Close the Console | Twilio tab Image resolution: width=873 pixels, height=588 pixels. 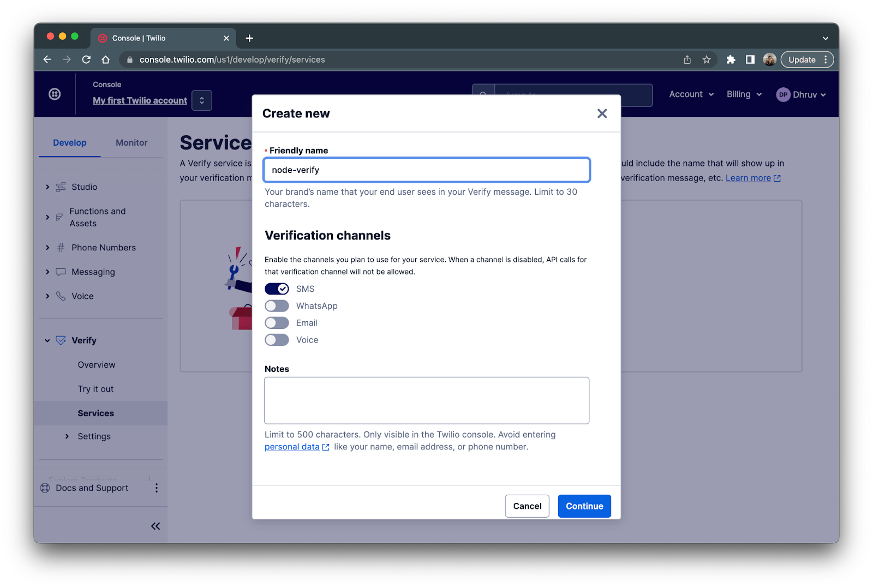tap(226, 38)
